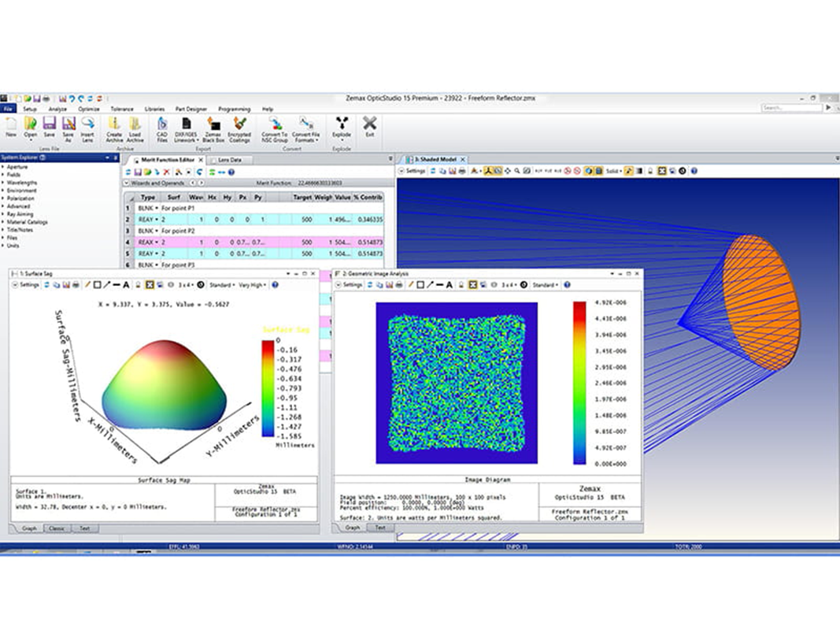The height and width of the screenshot is (630, 840).
Task: Open the Optimize ribbon tab
Action: pyautogui.click(x=89, y=109)
